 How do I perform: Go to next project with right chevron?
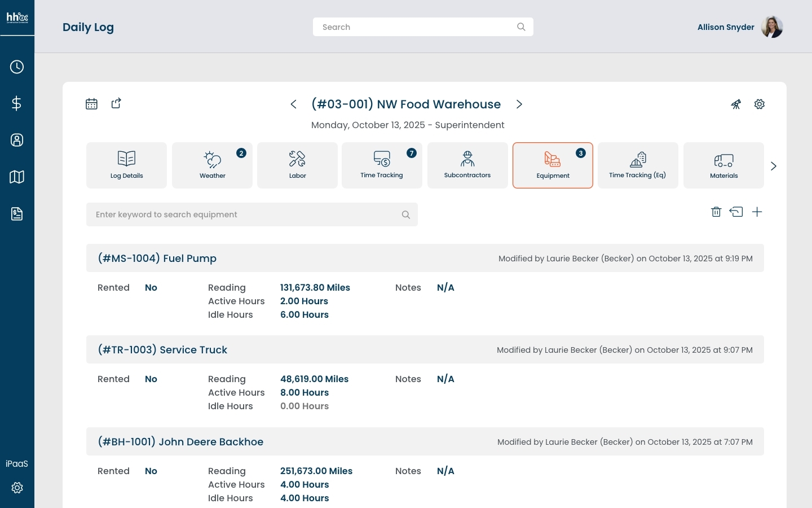point(519,104)
